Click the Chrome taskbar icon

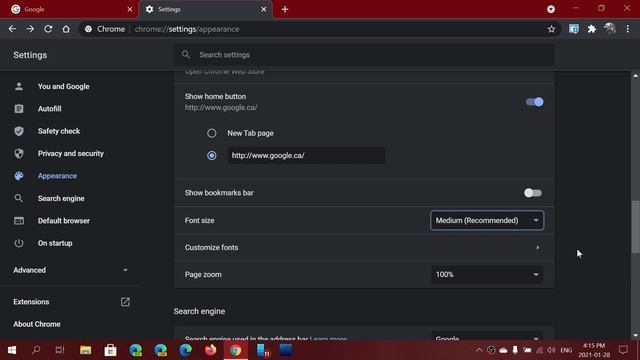[236, 350]
